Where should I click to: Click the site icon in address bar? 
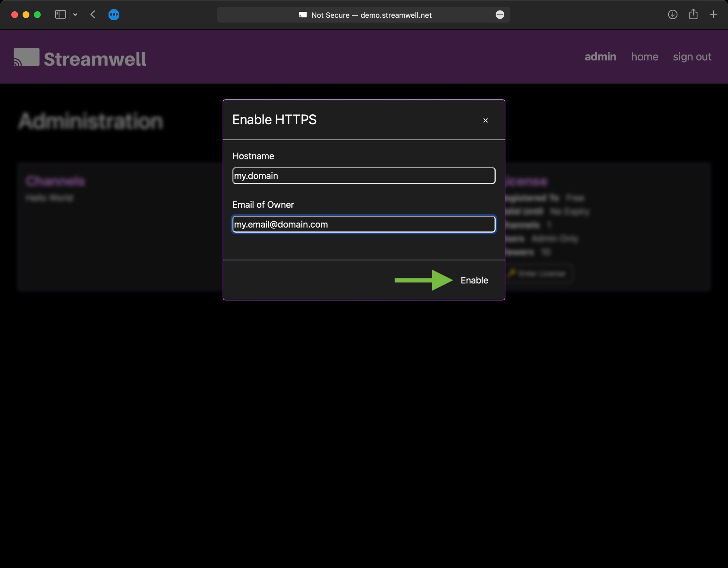click(x=302, y=15)
